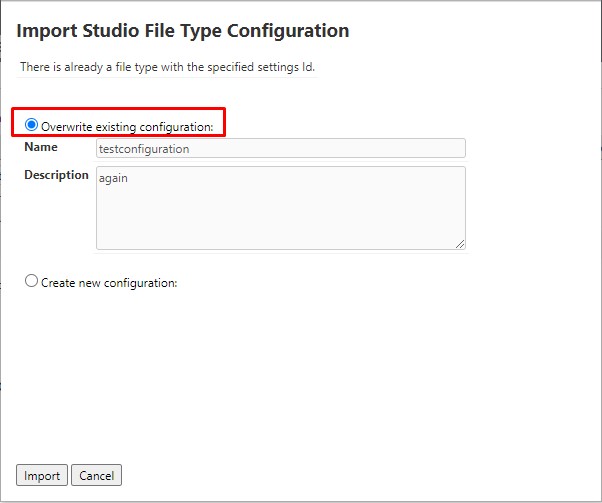Click the Cancel button
This screenshot has width=602, height=503.
click(96, 475)
